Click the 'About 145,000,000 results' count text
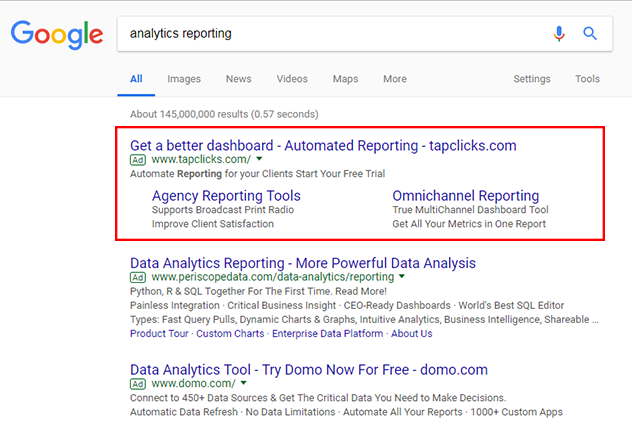 click(224, 114)
